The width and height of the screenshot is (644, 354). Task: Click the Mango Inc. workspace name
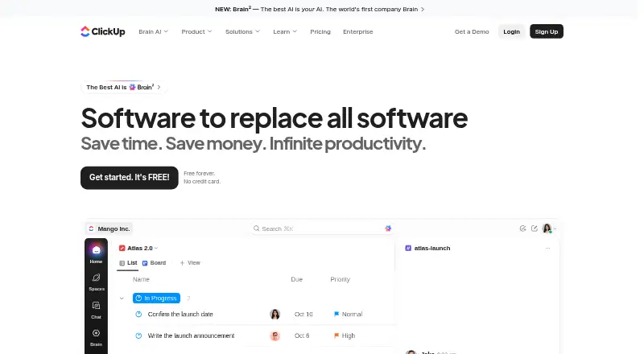tap(114, 228)
